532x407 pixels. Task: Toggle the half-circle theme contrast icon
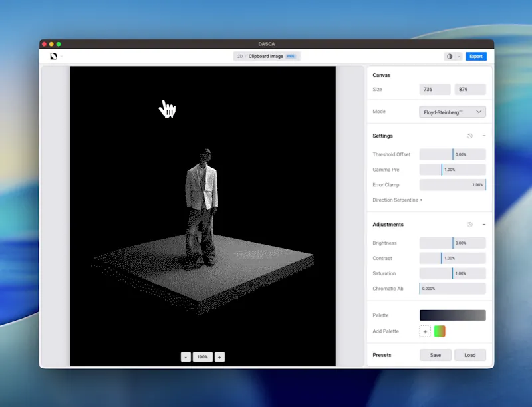[x=450, y=57]
